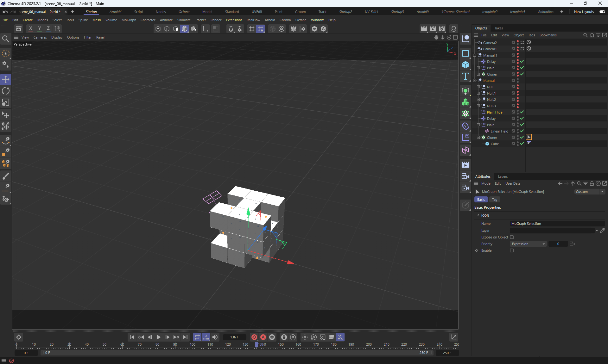The width and height of the screenshot is (608, 364).
Task: Select the Scale tool icon
Action: pos(6,102)
